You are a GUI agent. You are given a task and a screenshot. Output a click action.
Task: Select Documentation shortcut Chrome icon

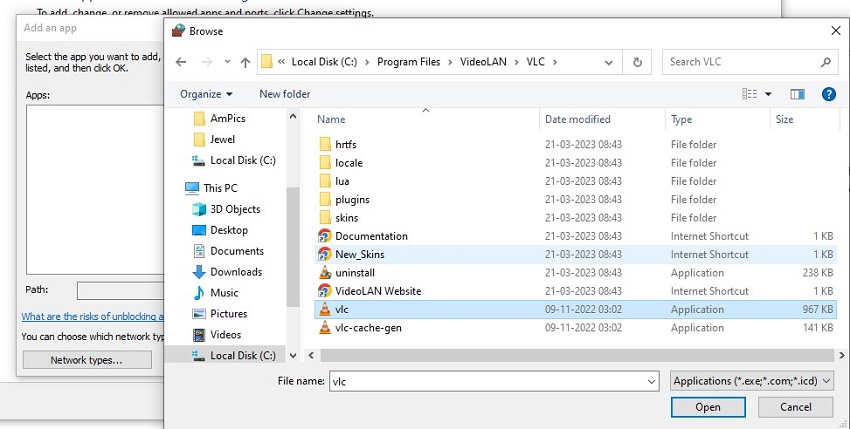[325, 236]
